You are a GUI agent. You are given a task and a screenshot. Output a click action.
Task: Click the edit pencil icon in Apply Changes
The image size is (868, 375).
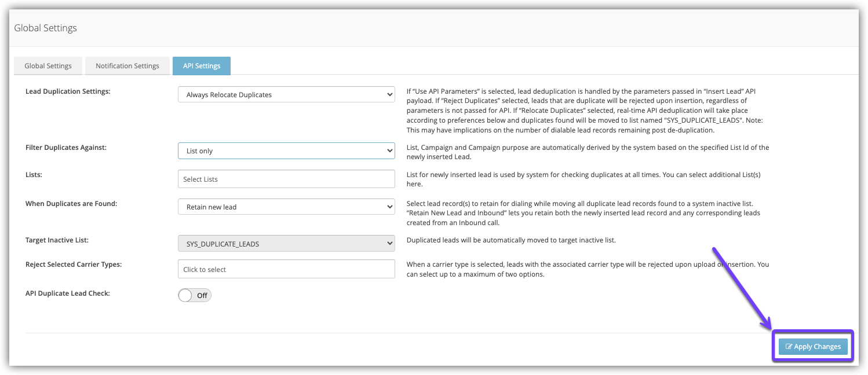[x=789, y=347]
